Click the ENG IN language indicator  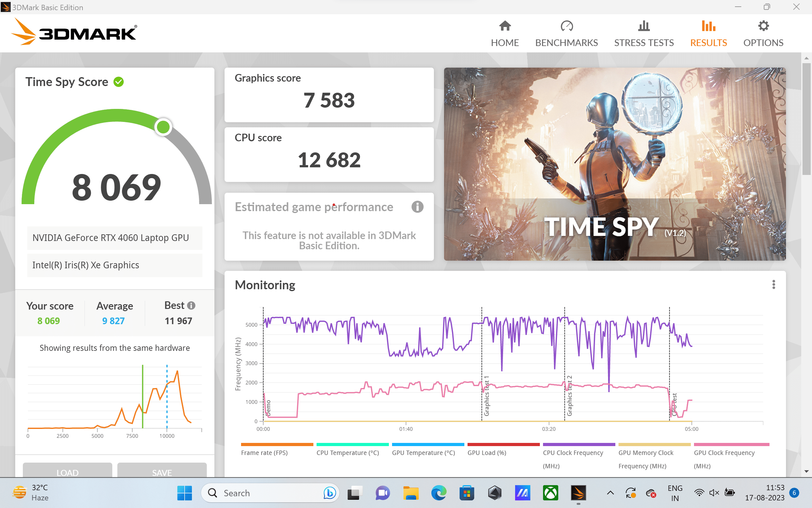(x=675, y=493)
